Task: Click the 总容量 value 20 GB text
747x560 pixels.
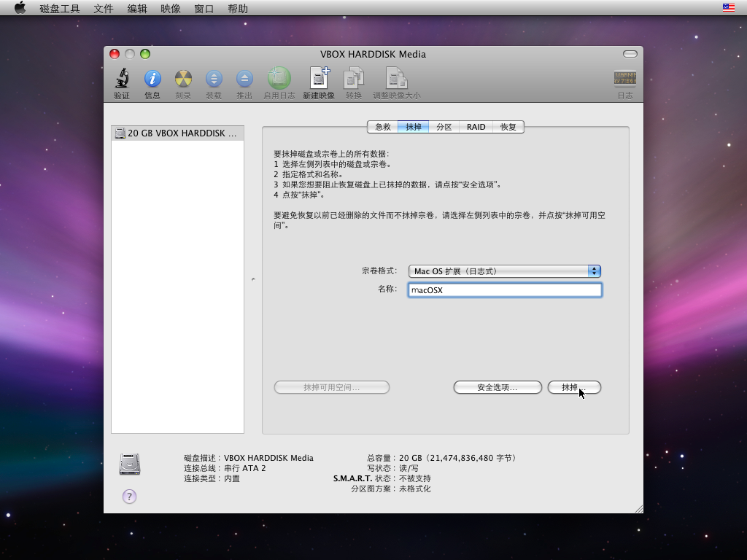Action: pyautogui.click(x=458, y=458)
